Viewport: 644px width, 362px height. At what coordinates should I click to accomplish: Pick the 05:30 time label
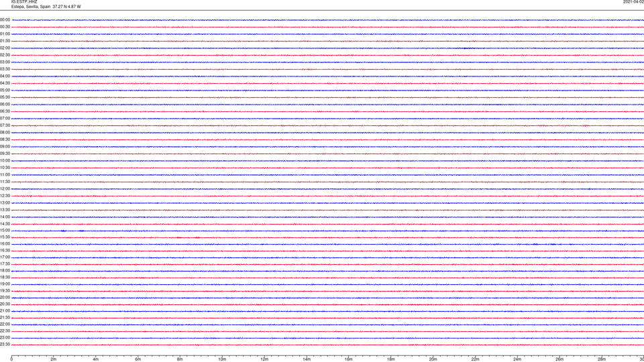(x=5, y=97)
